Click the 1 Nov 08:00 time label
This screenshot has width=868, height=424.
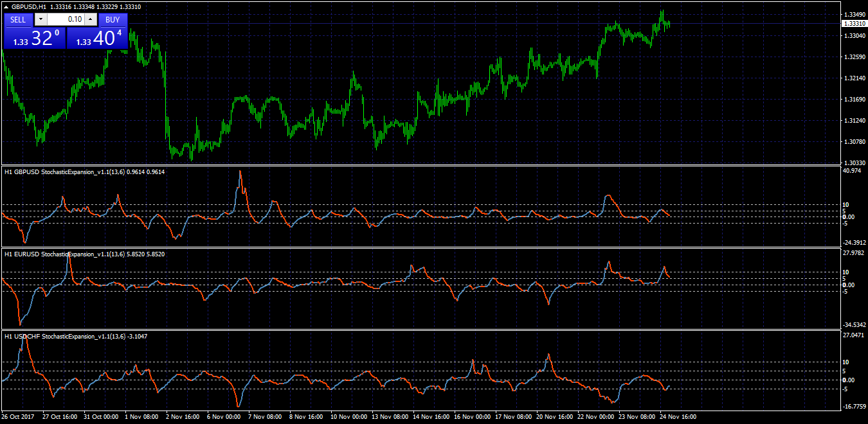point(141,416)
